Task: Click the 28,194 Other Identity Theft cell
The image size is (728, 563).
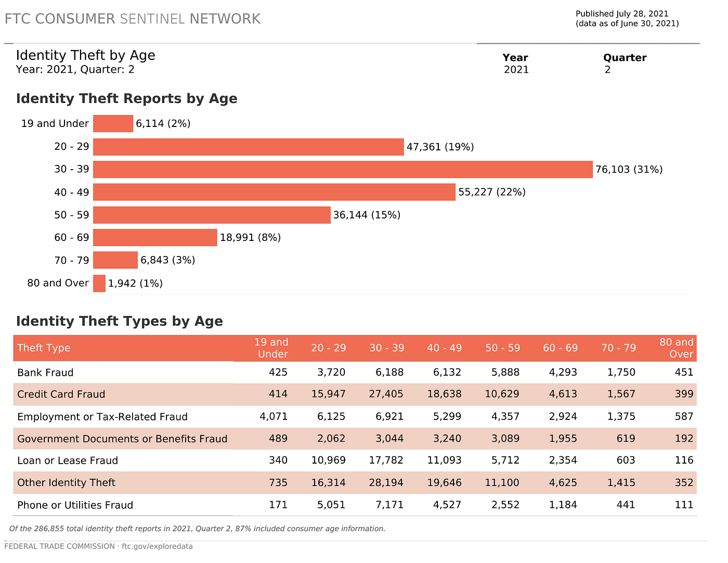Action: click(386, 483)
